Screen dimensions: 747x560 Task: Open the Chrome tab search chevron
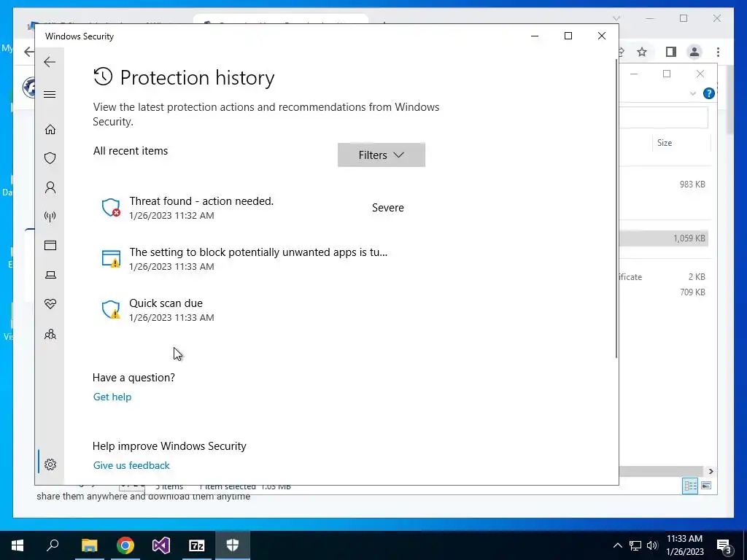coord(616,18)
